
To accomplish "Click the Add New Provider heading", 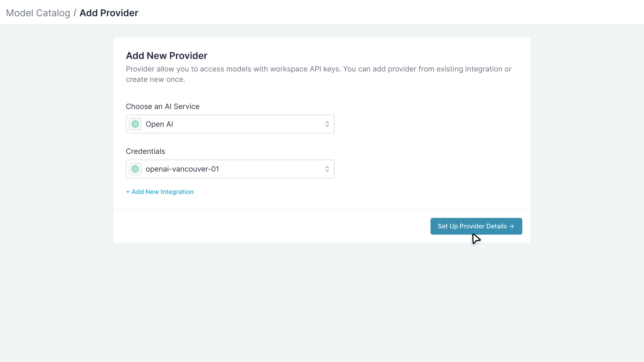I will (x=166, y=55).
